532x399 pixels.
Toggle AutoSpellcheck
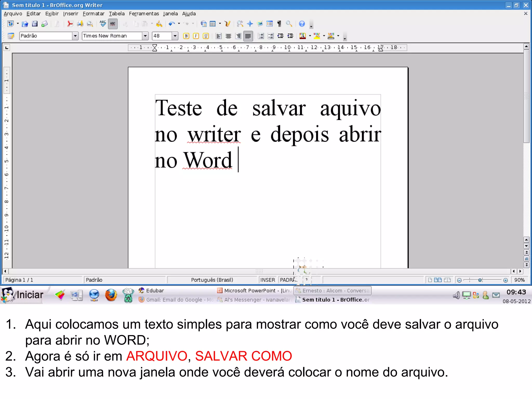point(113,24)
